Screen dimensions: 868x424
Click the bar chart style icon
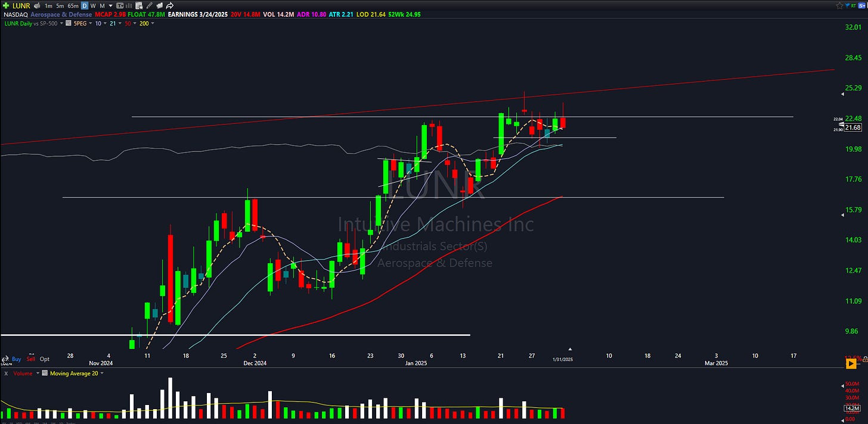coord(129,5)
